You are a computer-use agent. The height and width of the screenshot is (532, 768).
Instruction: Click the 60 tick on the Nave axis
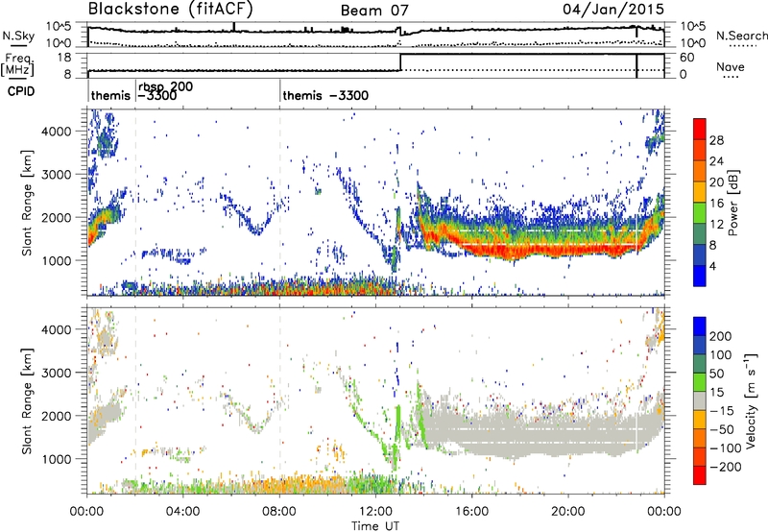(x=686, y=58)
